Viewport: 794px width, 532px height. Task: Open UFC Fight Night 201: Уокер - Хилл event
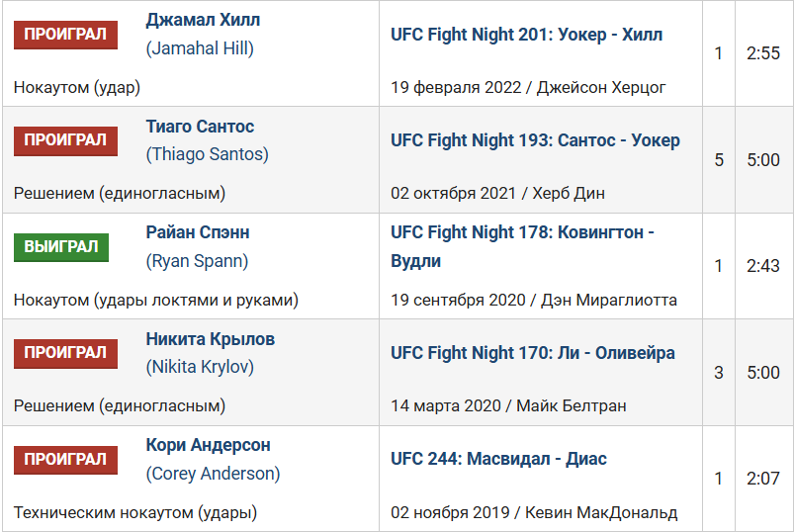526,35
